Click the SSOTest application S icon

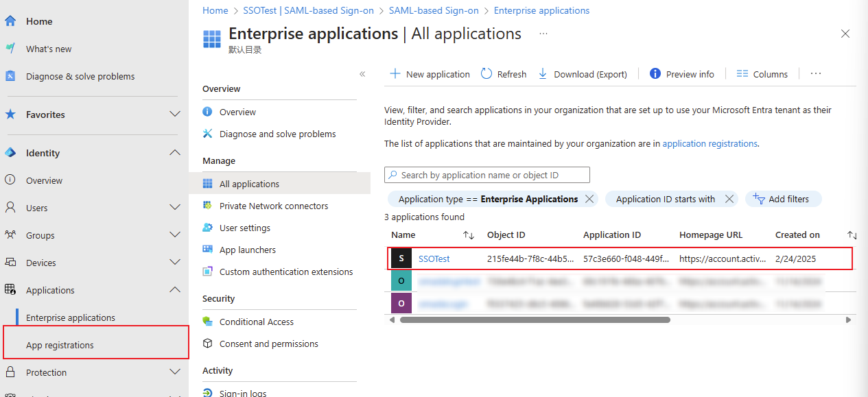pos(401,258)
